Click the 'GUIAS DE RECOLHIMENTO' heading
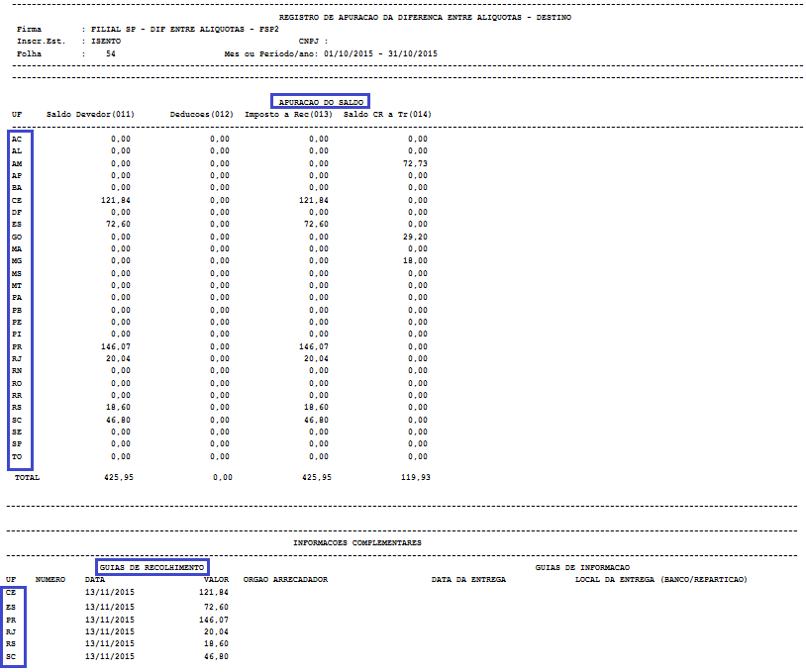 click(151, 567)
